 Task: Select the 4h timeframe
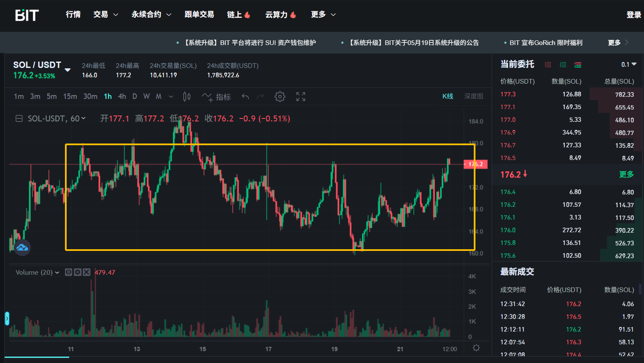click(x=122, y=96)
